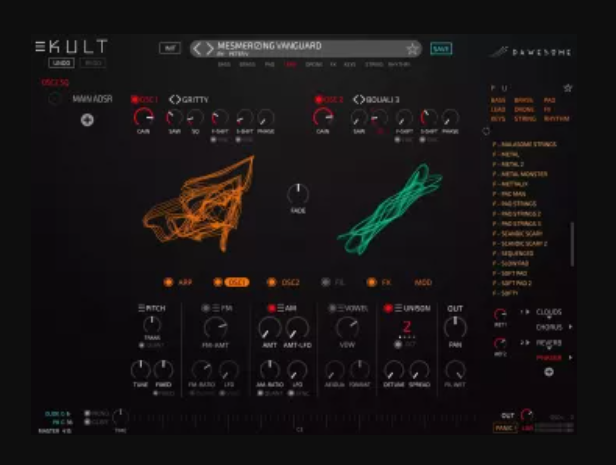Switch to the ARP tab
Image resolution: width=616 pixels, height=465 pixels.
[185, 282]
